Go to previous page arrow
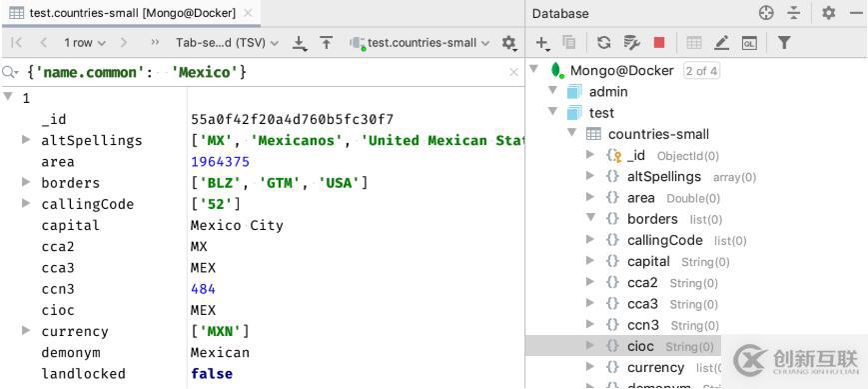The image size is (868, 389). point(43,43)
